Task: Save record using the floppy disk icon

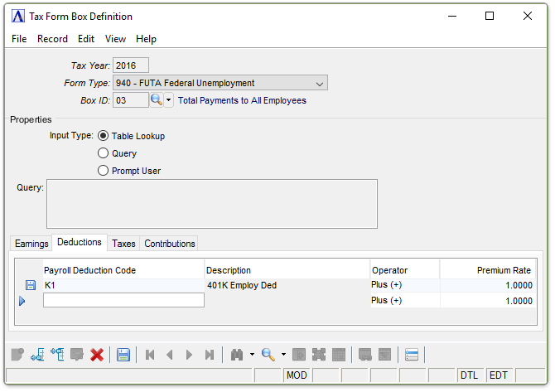Action: coord(123,355)
